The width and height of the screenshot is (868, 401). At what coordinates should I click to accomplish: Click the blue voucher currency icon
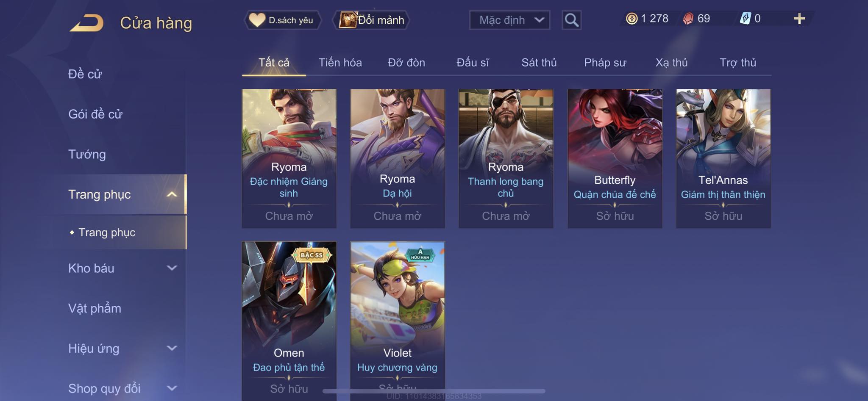[745, 19]
